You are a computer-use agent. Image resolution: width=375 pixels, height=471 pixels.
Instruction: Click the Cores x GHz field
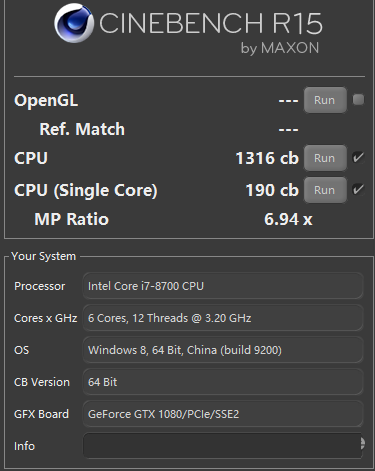tap(223, 318)
